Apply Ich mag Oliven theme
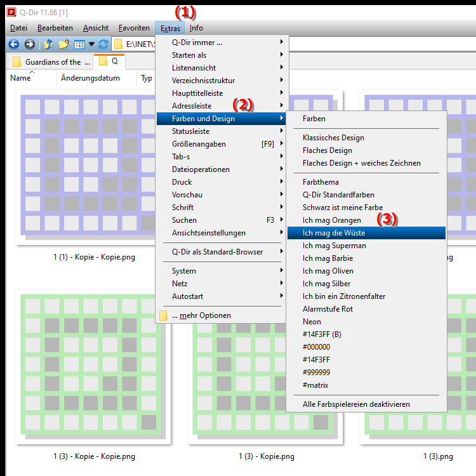The height and width of the screenshot is (476, 476). tap(366, 271)
